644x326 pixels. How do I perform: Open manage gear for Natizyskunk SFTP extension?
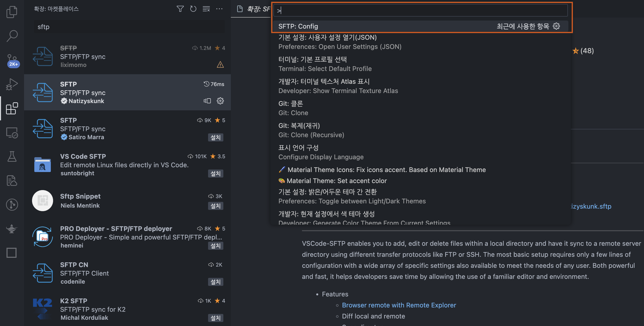(220, 101)
